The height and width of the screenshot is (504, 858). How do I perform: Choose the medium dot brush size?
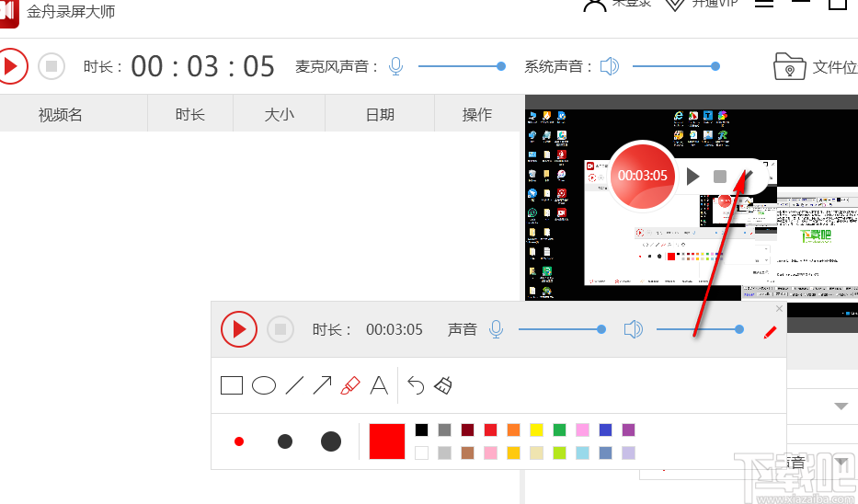click(285, 441)
